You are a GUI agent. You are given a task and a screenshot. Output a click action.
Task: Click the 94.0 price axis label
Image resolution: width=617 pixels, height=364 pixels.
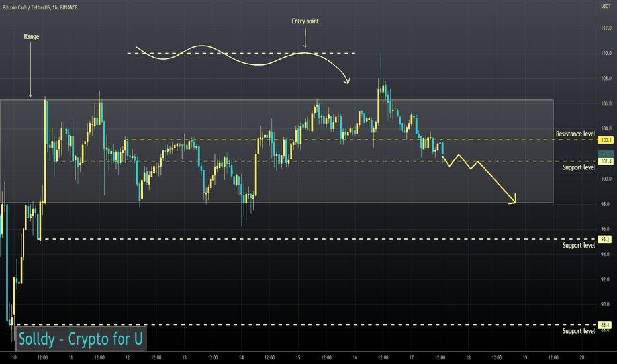coord(606,254)
